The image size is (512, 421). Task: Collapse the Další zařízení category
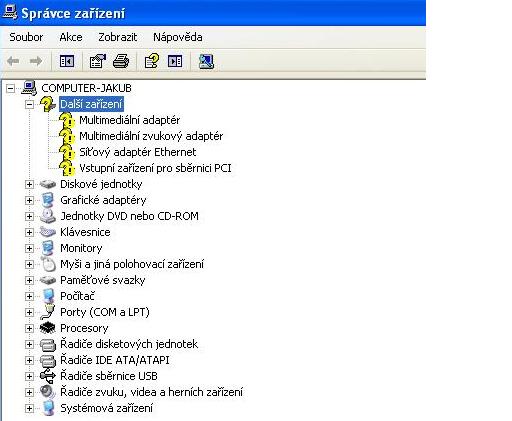29,105
